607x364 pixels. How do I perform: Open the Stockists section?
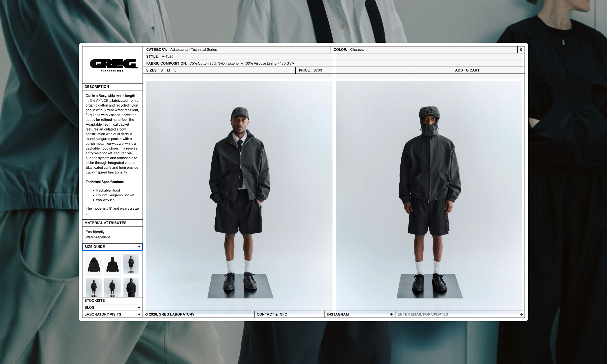(x=95, y=300)
